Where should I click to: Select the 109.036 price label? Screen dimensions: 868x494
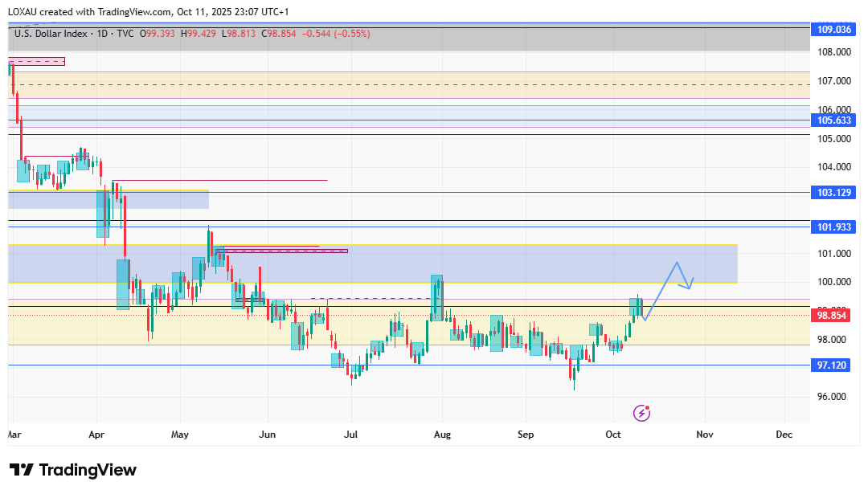pyautogui.click(x=833, y=29)
